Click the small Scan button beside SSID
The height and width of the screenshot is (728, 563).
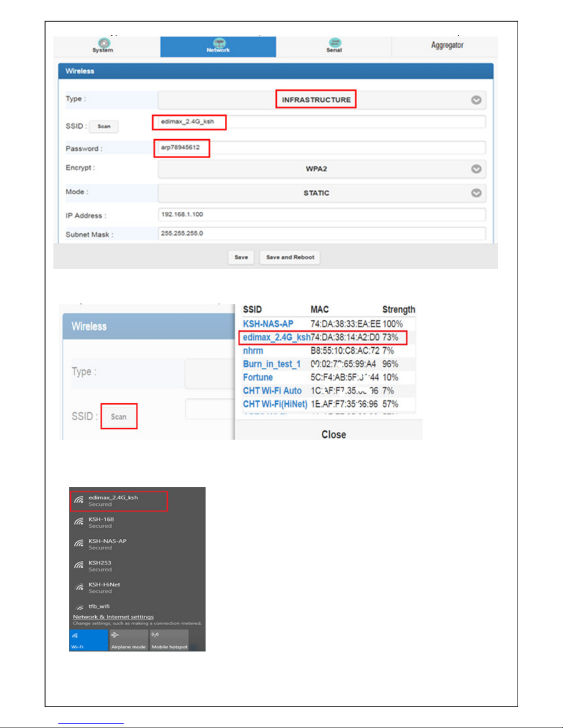tap(104, 126)
